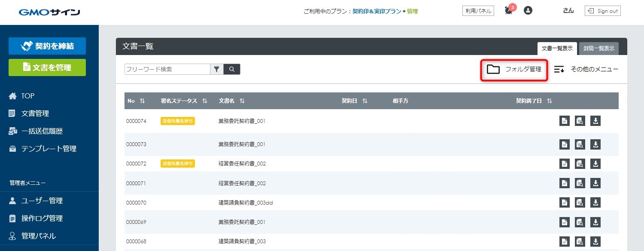644x251 pixels.
Task: Open the user profile icon
Action: coord(528,11)
